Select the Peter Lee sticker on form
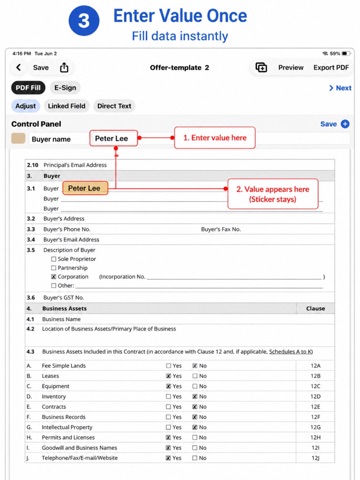This screenshot has width=360, height=480. point(85,188)
